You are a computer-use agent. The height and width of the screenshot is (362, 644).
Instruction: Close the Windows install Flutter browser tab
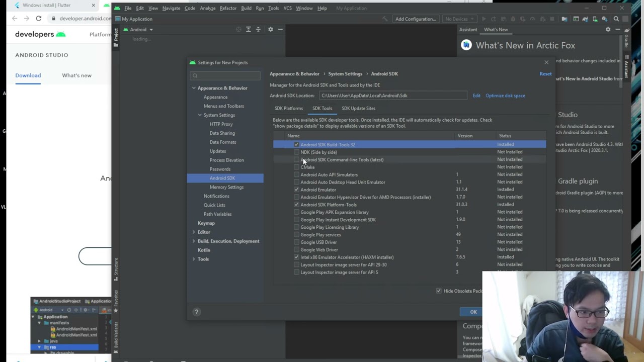point(93,5)
